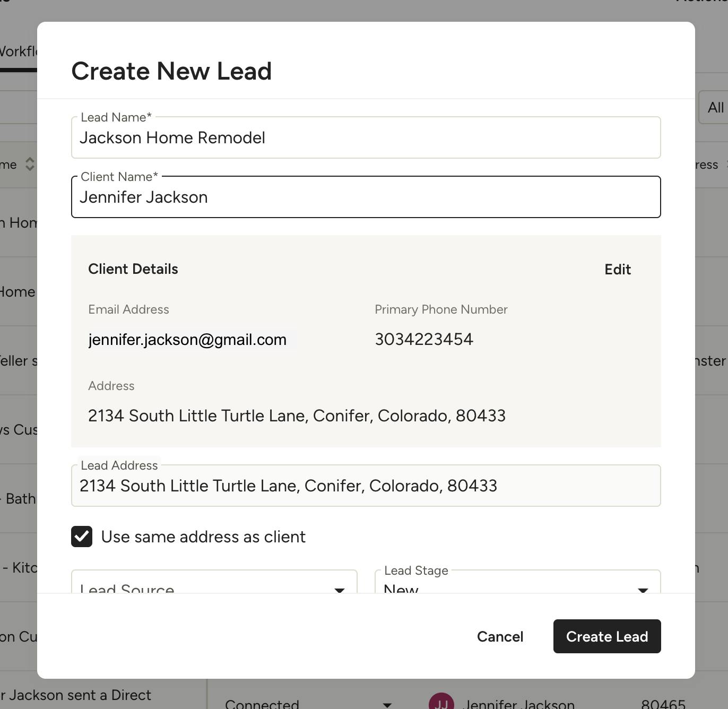Screen dimensions: 728x709
Task: Click the 80465 zip code cell
Action: tap(663, 704)
